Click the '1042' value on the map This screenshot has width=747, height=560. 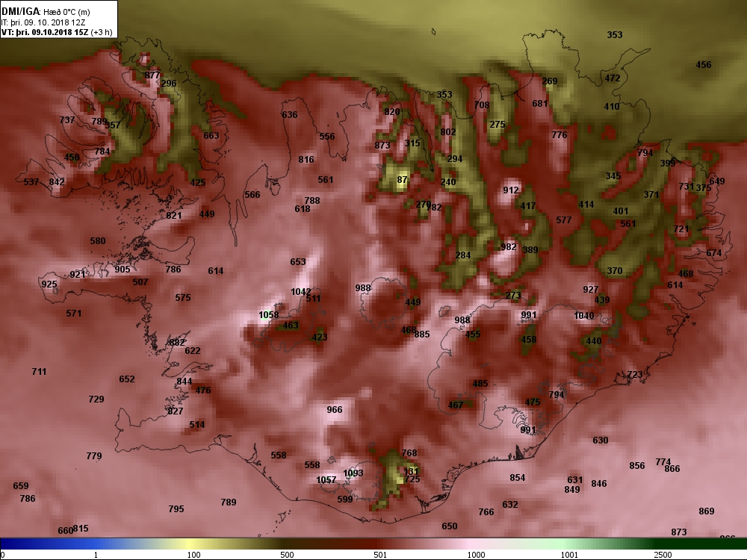click(x=301, y=292)
